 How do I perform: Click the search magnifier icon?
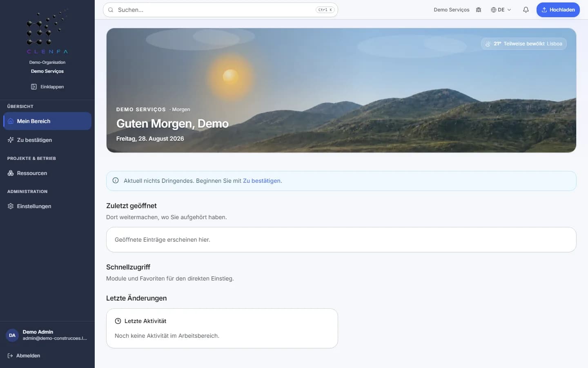coord(111,10)
